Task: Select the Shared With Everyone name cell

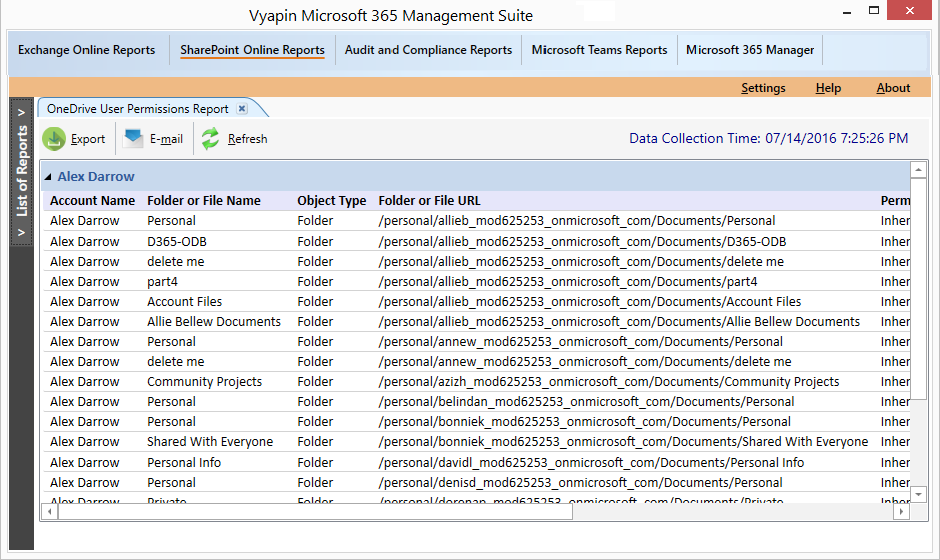Action: 210,442
